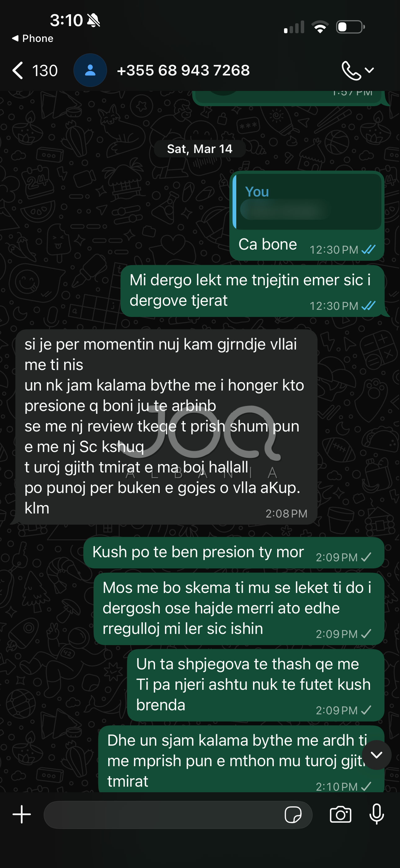
Task: Open the camera icon
Action: (x=340, y=815)
